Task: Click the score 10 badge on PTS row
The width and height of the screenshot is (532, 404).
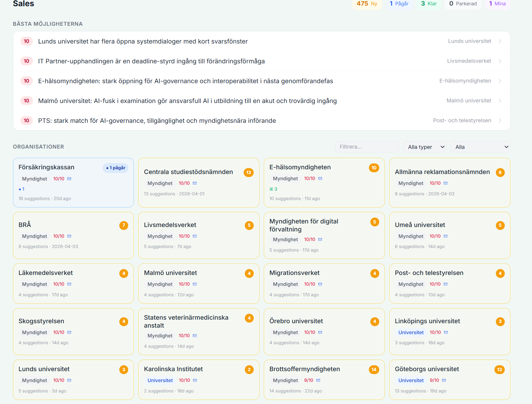Action: 26,120
